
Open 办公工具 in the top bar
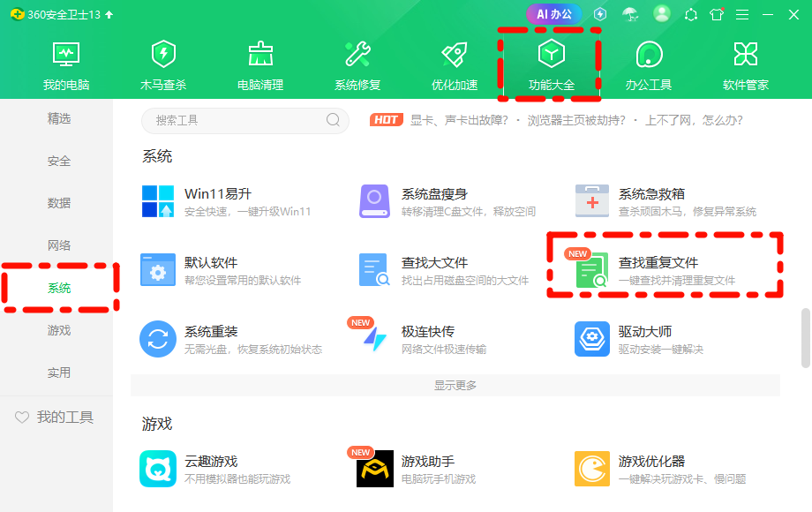pos(649,65)
